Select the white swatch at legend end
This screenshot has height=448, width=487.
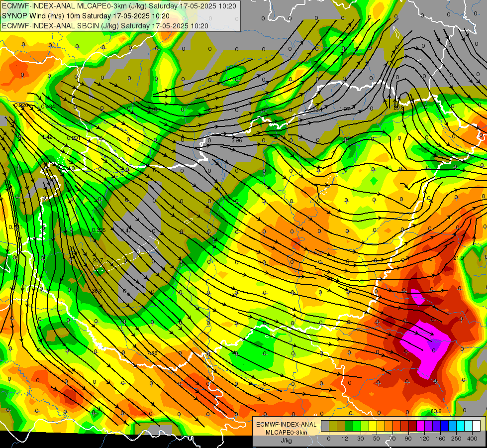coord(477,426)
